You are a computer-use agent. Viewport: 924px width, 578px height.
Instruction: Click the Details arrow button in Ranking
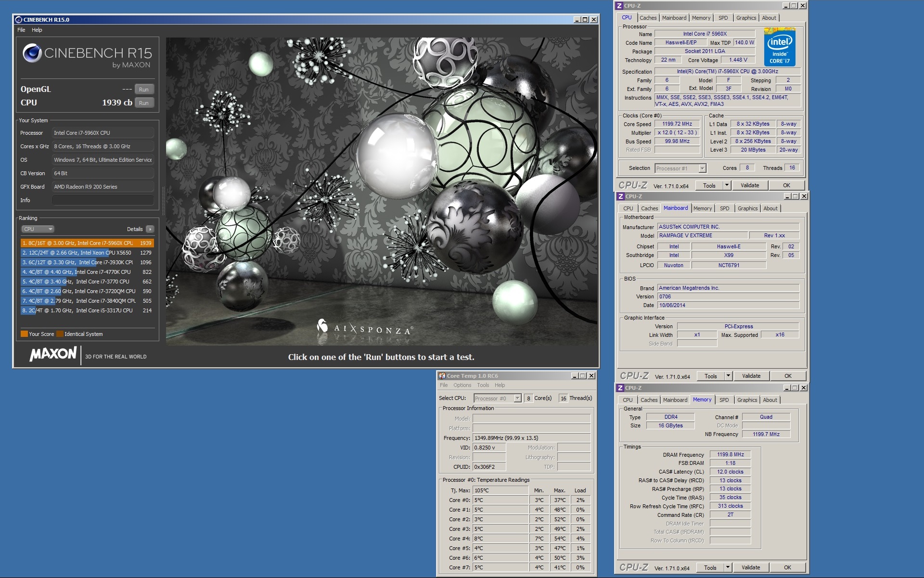click(x=150, y=229)
